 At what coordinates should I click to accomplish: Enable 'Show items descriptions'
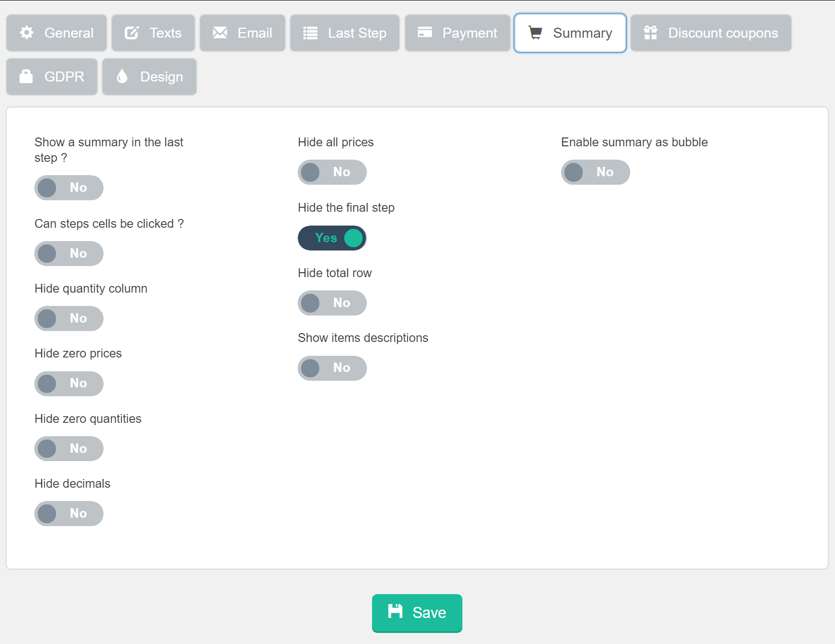(x=332, y=368)
